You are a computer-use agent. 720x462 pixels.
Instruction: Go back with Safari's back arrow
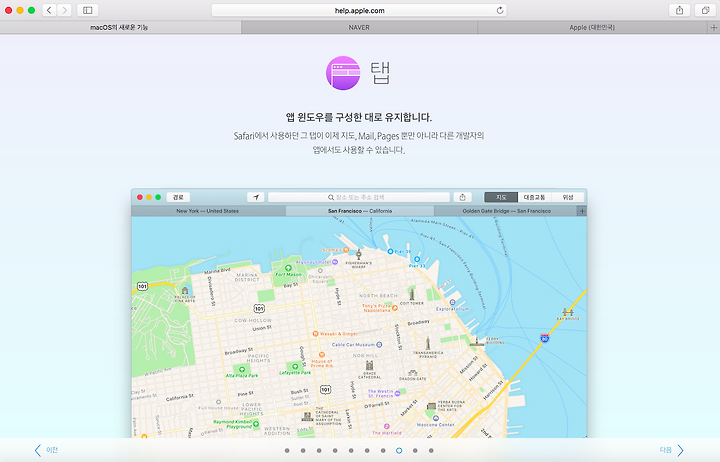[50, 10]
